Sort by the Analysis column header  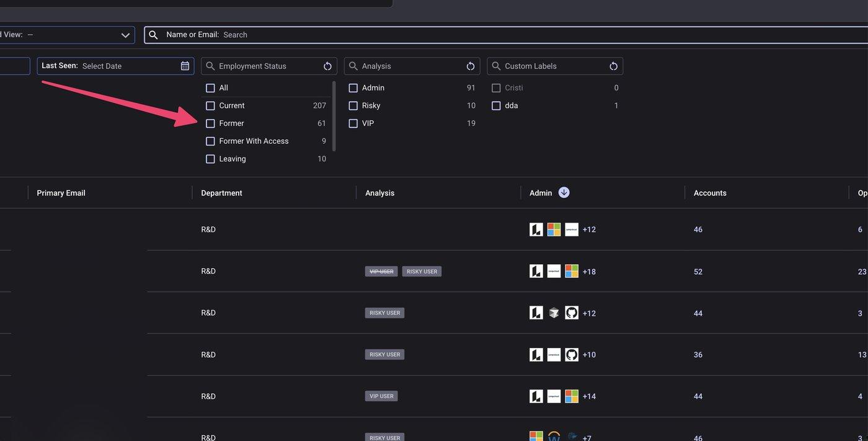point(379,193)
